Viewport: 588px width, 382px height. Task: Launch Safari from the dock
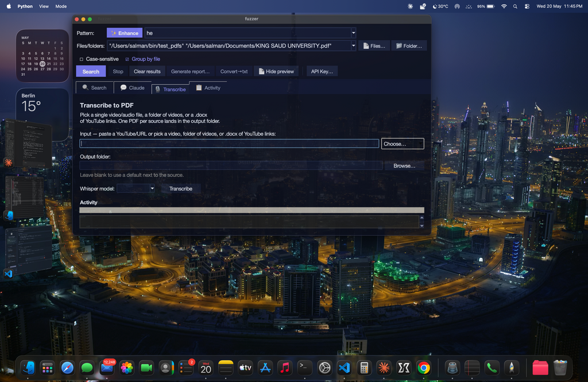click(x=67, y=368)
